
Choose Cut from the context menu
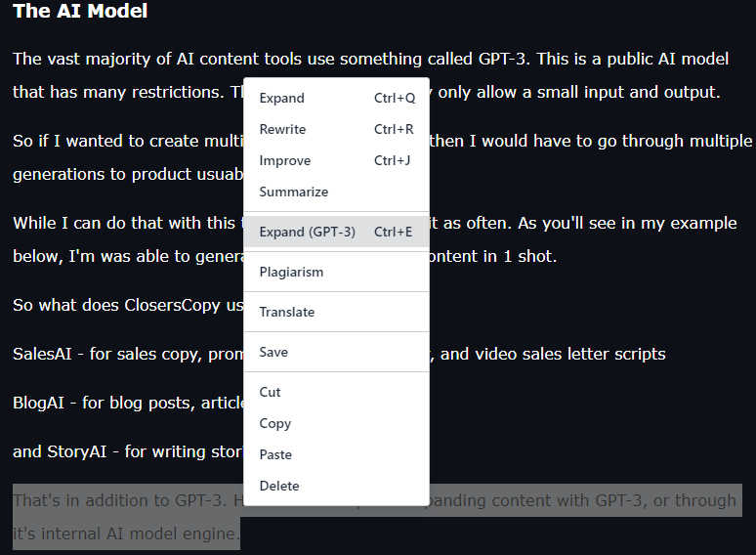click(336, 392)
